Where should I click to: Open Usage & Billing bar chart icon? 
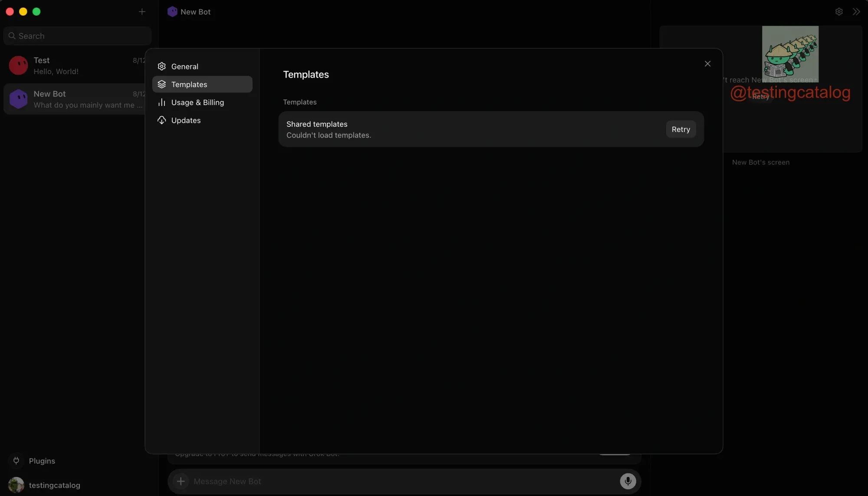pyautogui.click(x=162, y=102)
